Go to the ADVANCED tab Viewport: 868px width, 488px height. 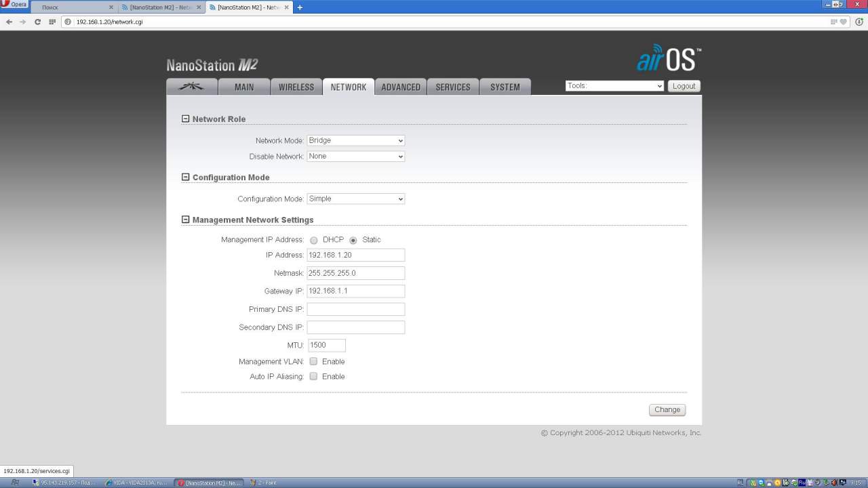click(x=401, y=87)
